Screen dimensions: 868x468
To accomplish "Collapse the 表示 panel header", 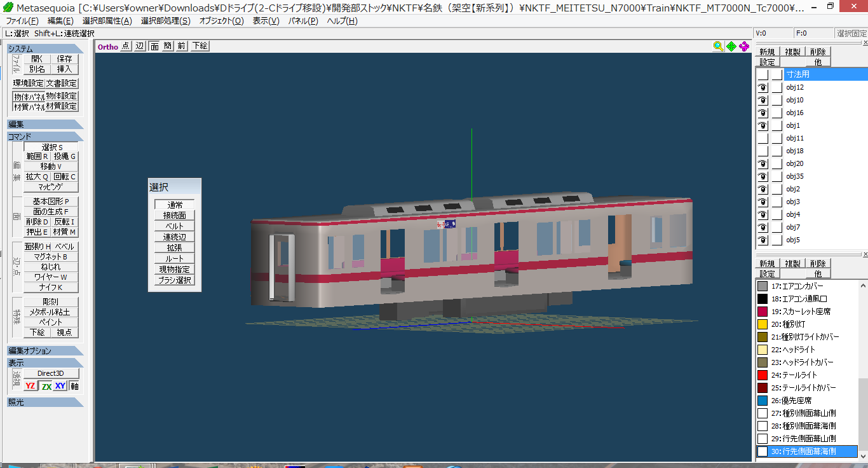I will click(x=45, y=363).
